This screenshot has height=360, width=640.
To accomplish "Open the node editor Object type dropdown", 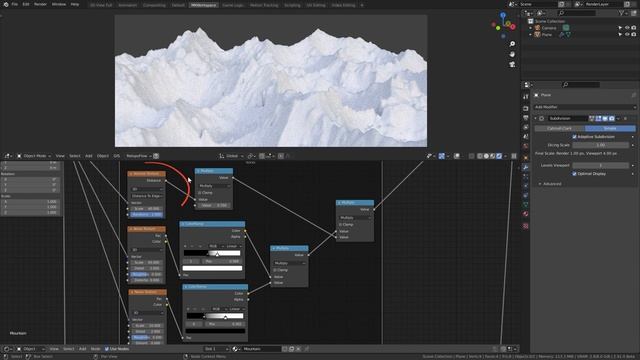I will pos(31,349).
